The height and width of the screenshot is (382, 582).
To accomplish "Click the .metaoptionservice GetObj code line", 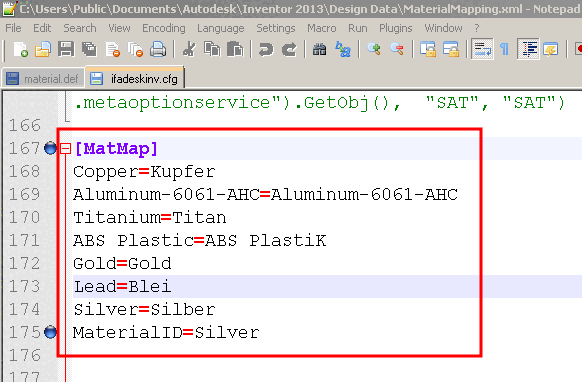I will [320, 102].
